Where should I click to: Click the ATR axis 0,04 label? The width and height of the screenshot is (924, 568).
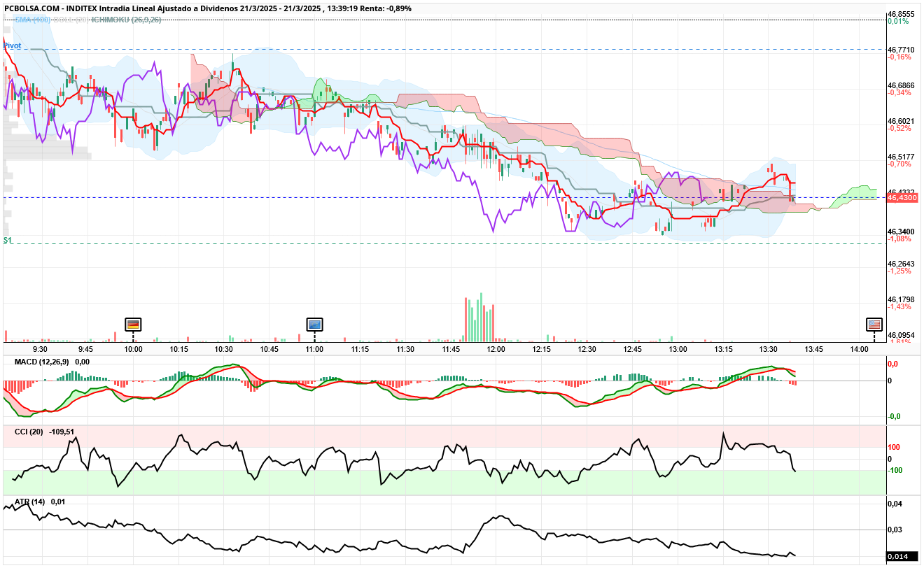coord(895,504)
